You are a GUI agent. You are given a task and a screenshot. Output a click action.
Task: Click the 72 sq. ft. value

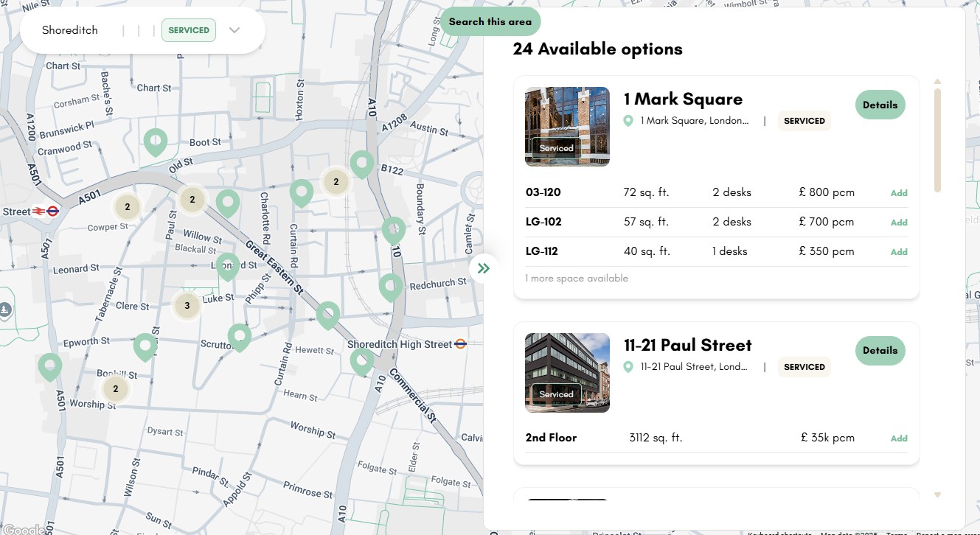coord(646,192)
